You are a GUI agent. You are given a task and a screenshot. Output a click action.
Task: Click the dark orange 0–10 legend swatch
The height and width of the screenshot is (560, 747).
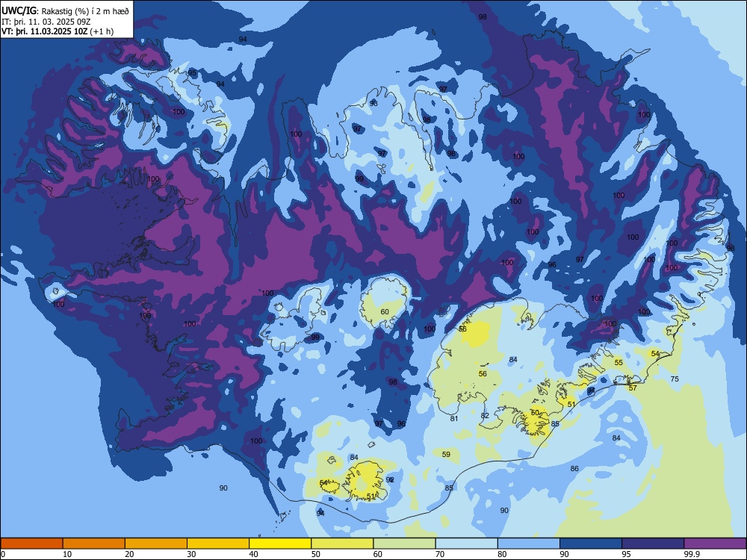tap(31, 544)
